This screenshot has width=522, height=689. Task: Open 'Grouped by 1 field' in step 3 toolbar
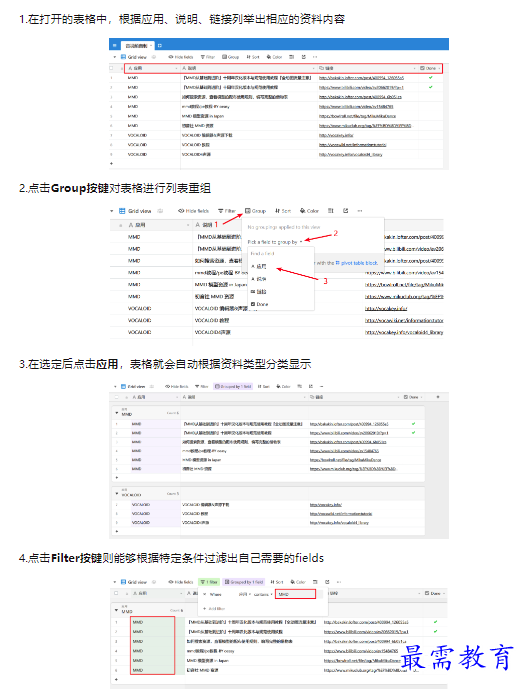tap(233, 386)
